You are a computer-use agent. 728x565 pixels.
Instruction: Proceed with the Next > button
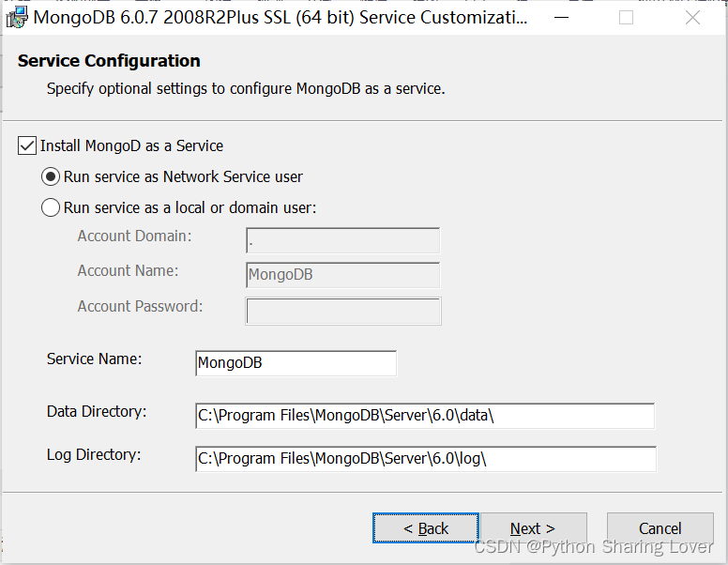tap(534, 527)
